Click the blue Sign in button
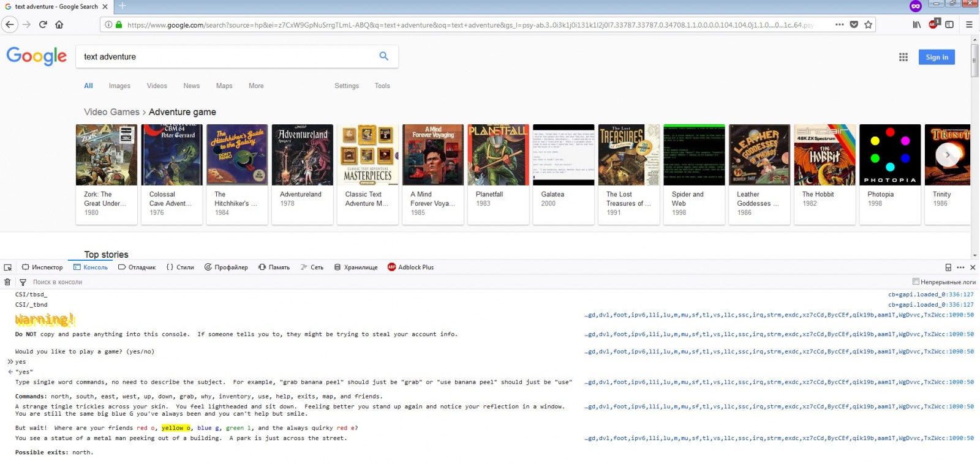Image resolution: width=980 pixels, height=464 pixels. coord(937,57)
